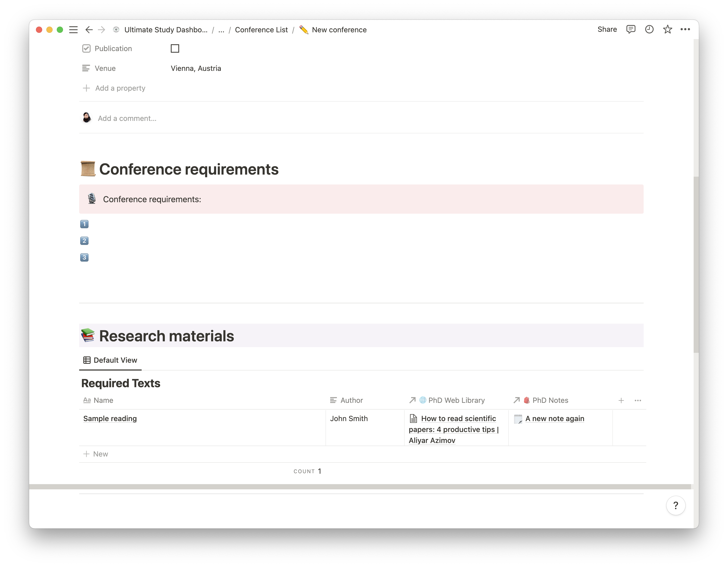
Task: Select the Default View tab
Action: pos(110,360)
